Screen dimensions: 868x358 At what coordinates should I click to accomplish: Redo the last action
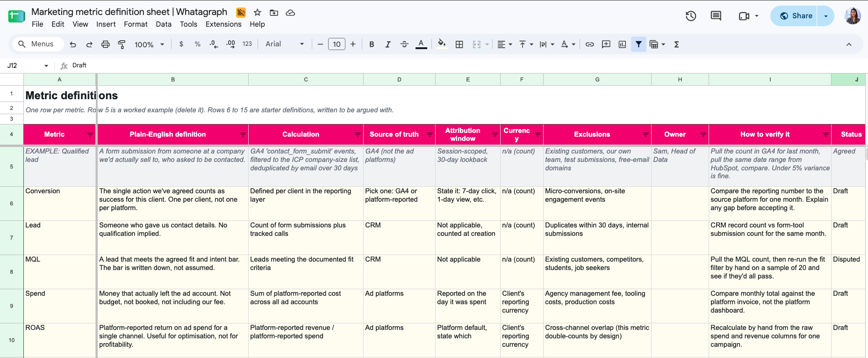click(x=89, y=44)
